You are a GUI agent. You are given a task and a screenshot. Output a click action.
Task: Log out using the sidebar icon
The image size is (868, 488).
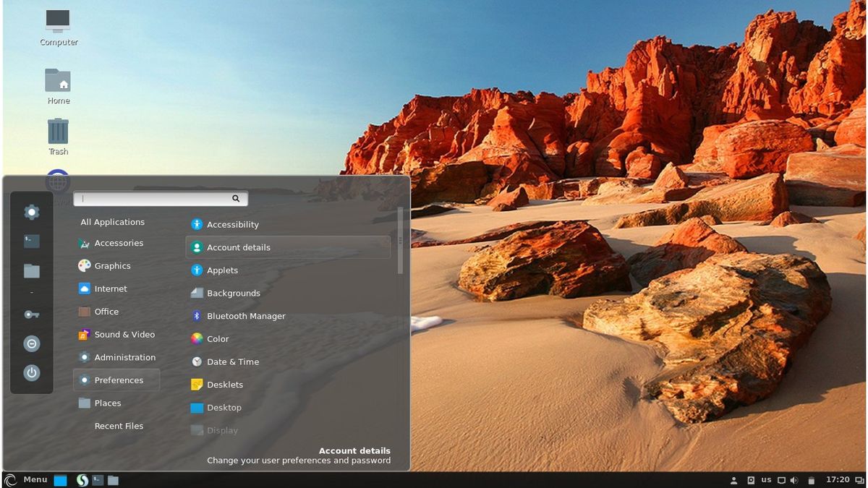pos(31,343)
